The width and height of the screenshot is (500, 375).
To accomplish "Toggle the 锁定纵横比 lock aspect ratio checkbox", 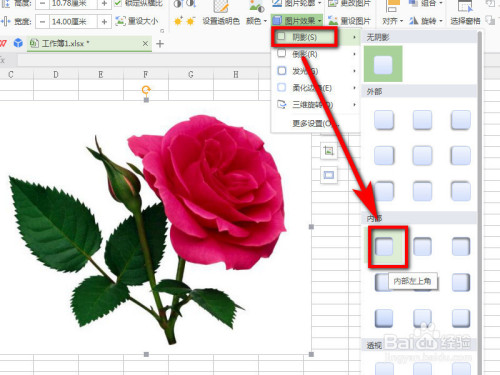I will click(118, 3).
